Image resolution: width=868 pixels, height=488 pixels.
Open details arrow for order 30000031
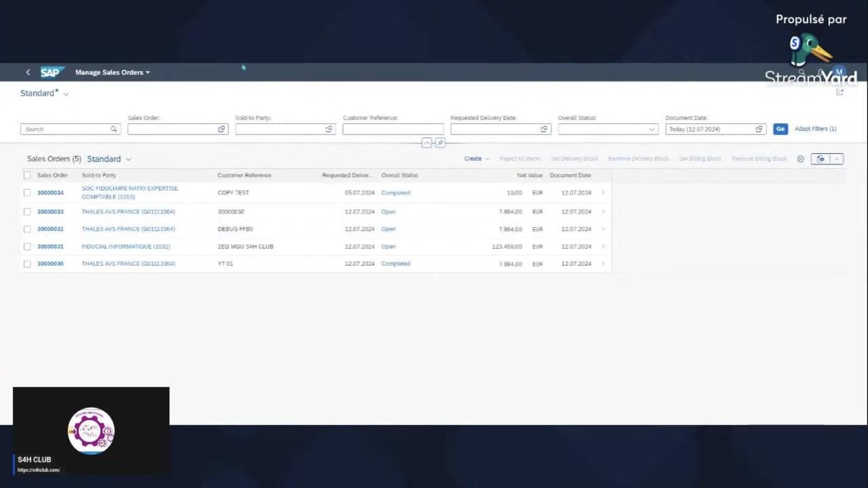tap(603, 246)
